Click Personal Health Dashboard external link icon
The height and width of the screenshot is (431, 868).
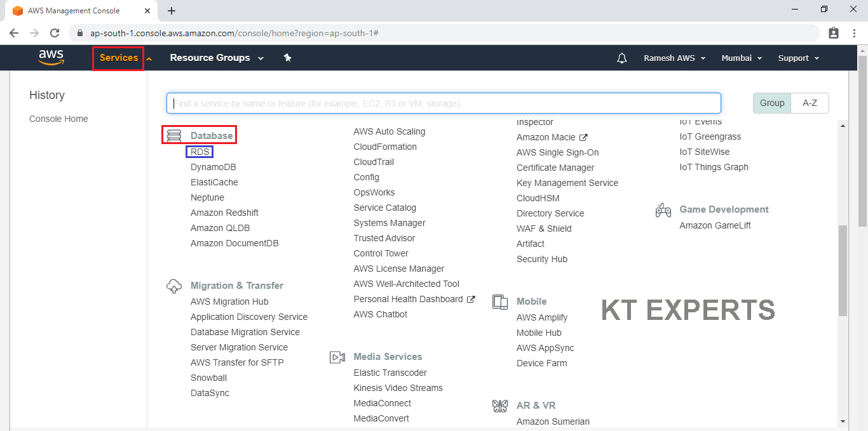471,299
